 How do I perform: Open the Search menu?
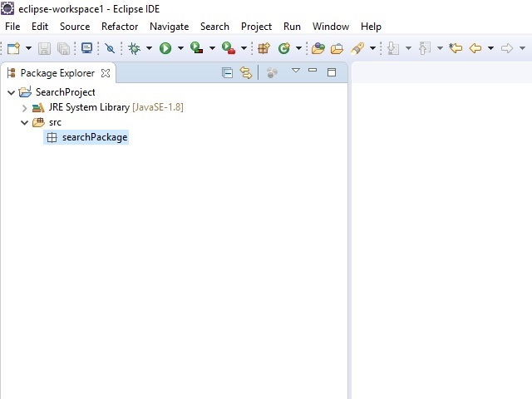click(214, 27)
